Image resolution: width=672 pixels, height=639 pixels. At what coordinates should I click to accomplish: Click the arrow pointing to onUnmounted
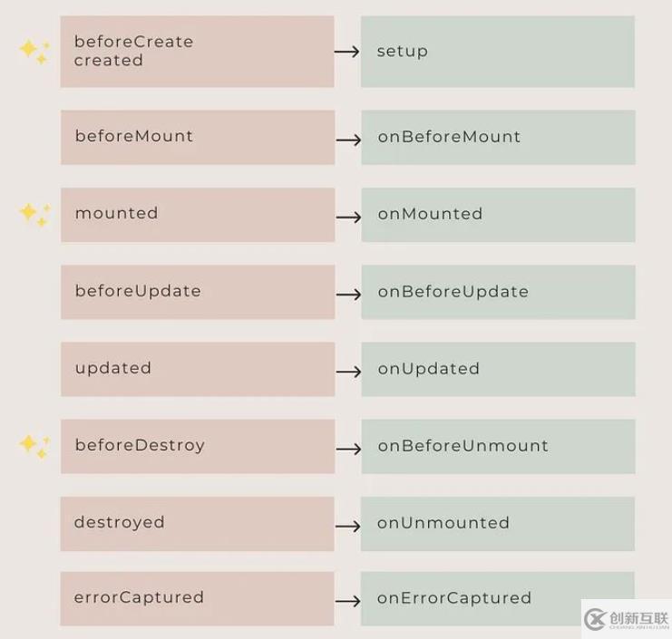pos(348,525)
